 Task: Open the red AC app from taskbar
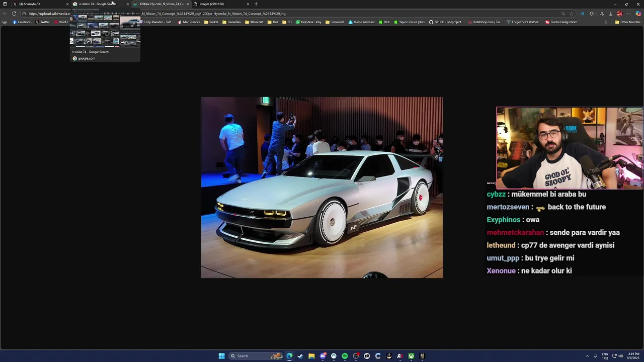(400, 356)
